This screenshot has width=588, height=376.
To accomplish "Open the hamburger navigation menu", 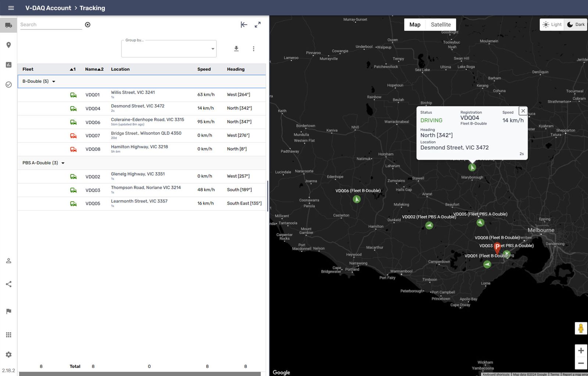I will [11, 8].
